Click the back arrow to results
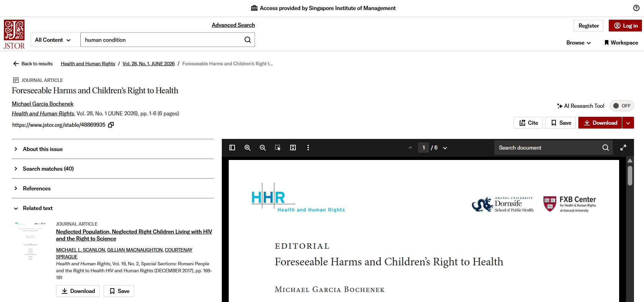The width and height of the screenshot is (644, 302). tap(16, 64)
